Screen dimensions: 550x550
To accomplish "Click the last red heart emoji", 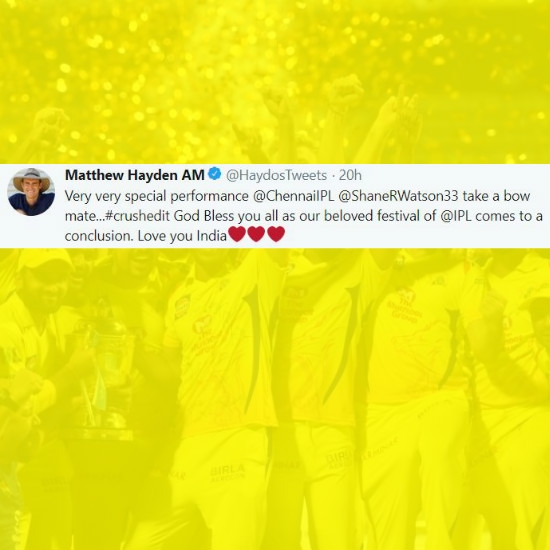I will 276,234.
